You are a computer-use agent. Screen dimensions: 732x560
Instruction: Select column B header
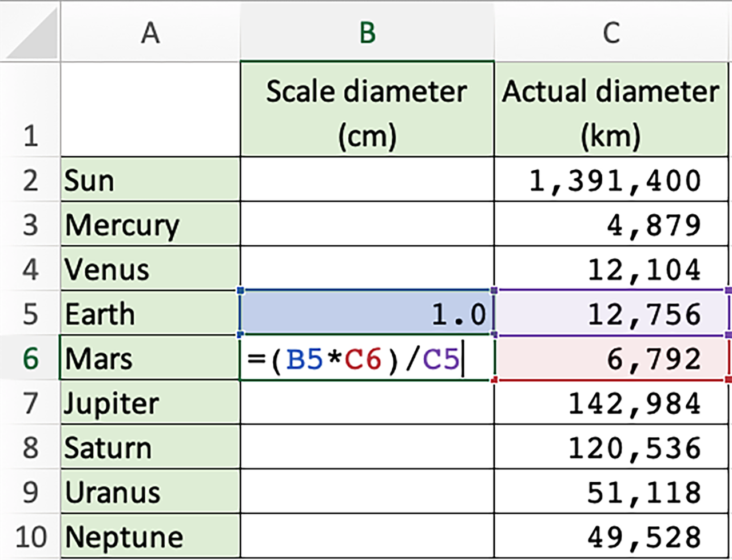pyautogui.click(x=368, y=32)
